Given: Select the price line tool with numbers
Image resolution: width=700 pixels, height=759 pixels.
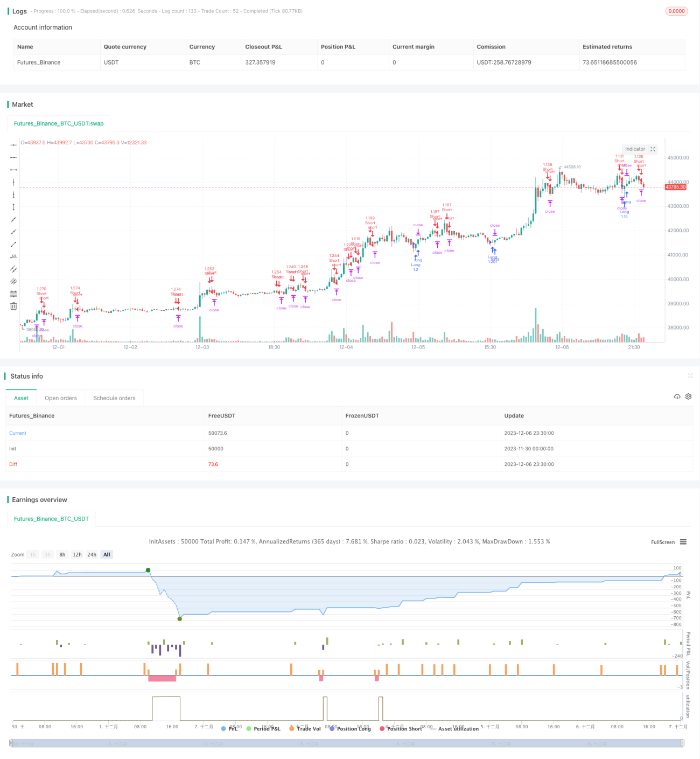Looking at the screenshot, I should [x=13, y=256].
